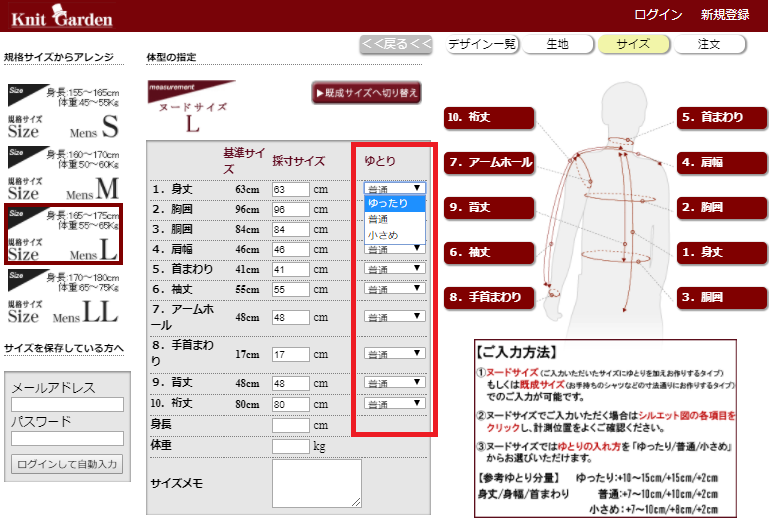The height and width of the screenshot is (522, 769).
Task: Select 小さめ in the open dropdown list
Action: (394, 235)
